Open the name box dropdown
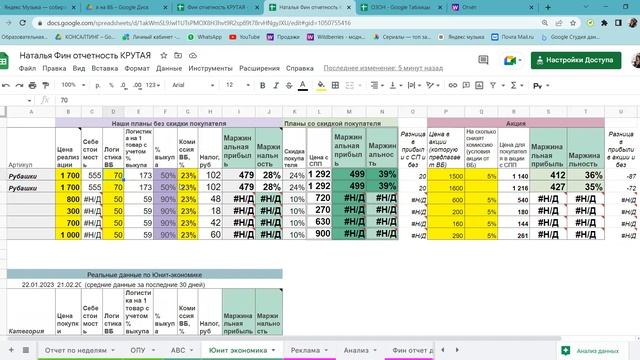The width and height of the screenshot is (640, 360). click(x=29, y=100)
